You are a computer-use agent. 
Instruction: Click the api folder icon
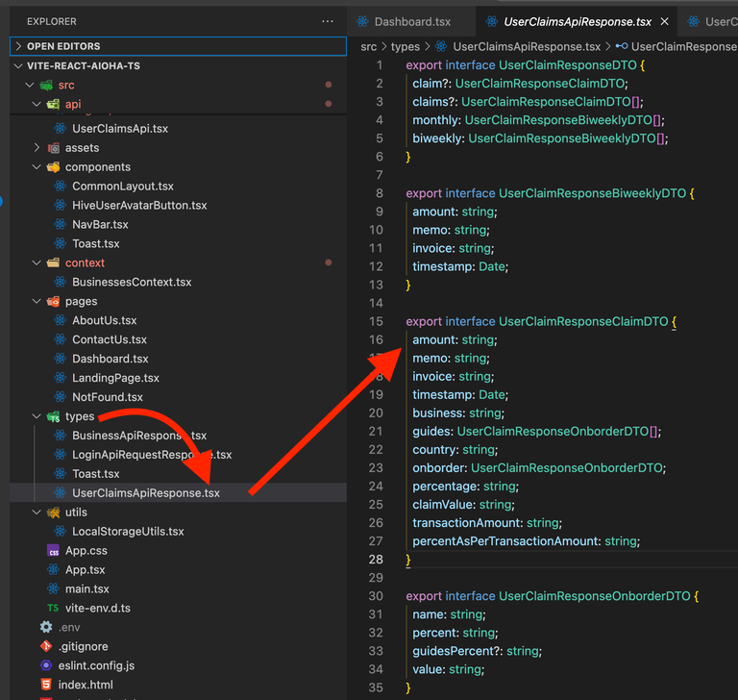[53, 104]
